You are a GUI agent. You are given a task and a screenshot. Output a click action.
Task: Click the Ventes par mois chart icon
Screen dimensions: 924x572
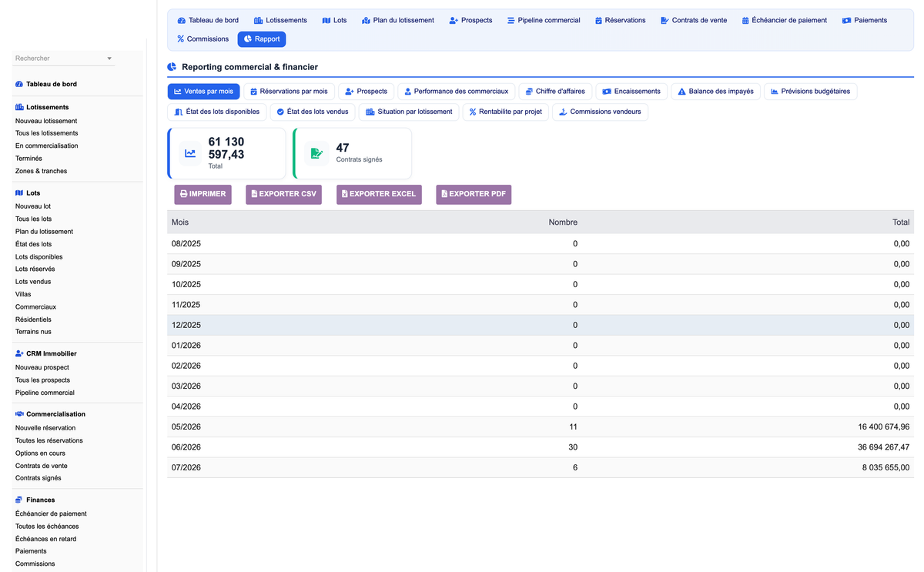point(177,92)
